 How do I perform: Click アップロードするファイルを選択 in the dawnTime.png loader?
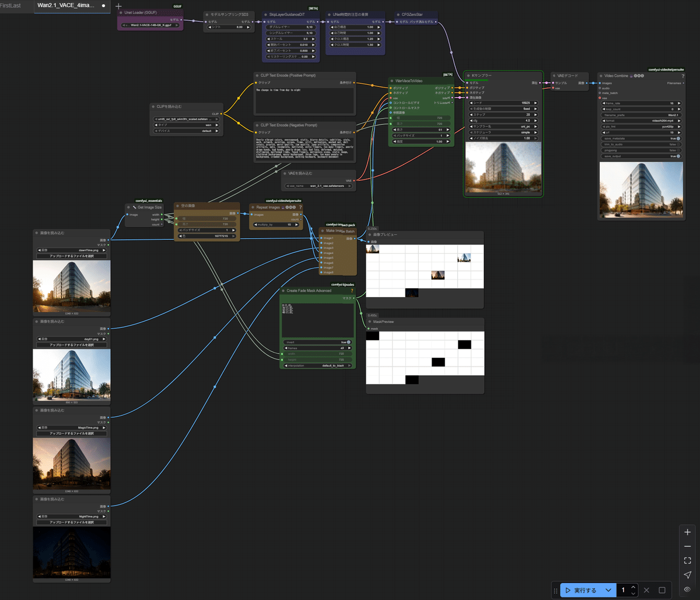71,255
